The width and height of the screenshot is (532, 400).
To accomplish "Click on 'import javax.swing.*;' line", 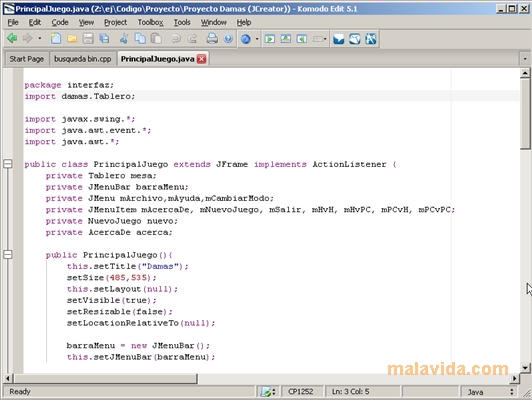I will [x=80, y=119].
